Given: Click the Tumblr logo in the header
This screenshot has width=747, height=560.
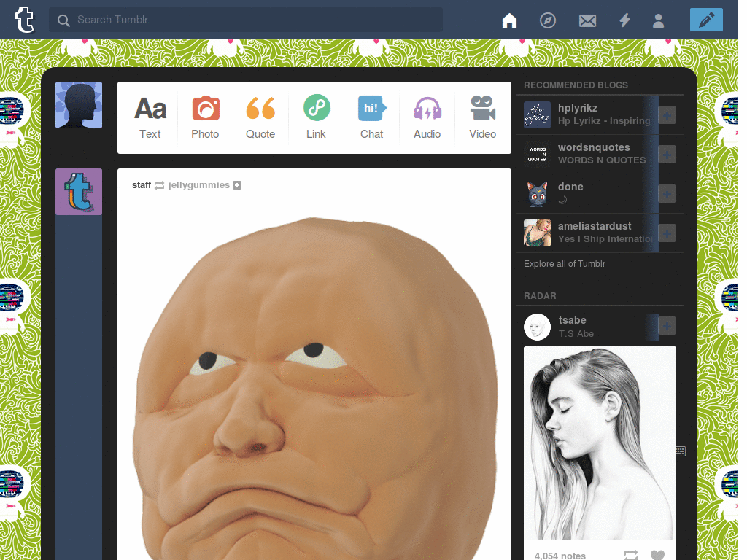Looking at the screenshot, I should coord(24,20).
